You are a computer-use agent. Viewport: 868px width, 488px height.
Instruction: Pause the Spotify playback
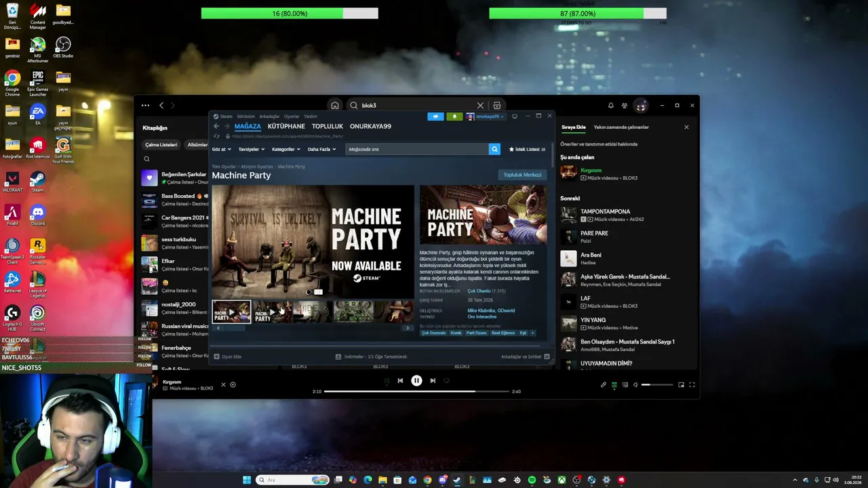[416, 380]
